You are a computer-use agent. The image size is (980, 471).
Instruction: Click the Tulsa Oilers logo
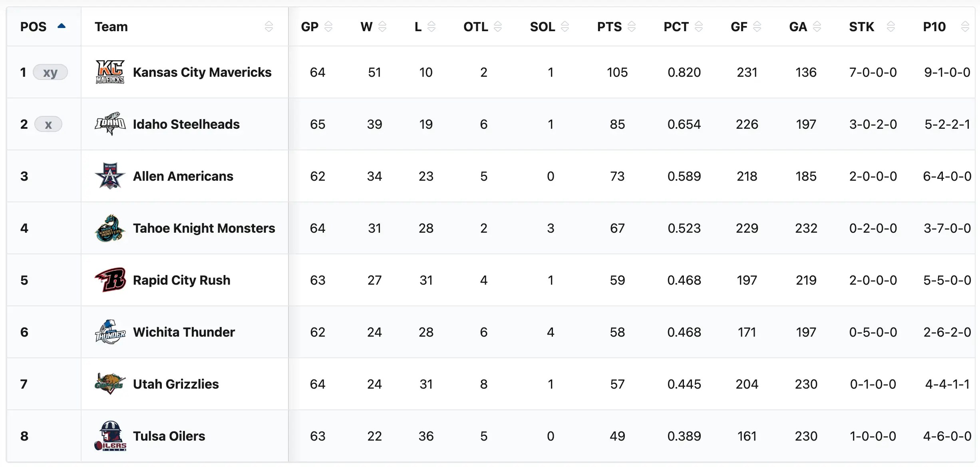pos(110,436)
